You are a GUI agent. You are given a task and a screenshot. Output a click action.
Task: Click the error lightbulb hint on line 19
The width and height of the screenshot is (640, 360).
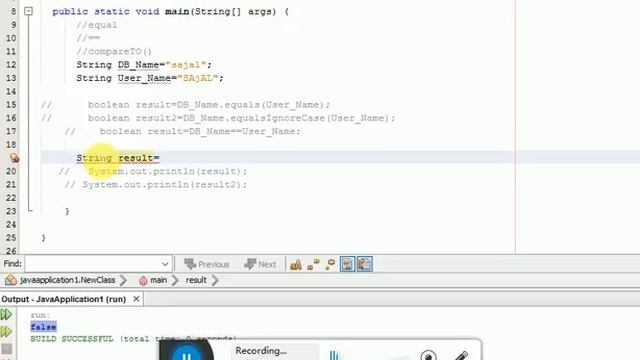[x=14, y=158]
